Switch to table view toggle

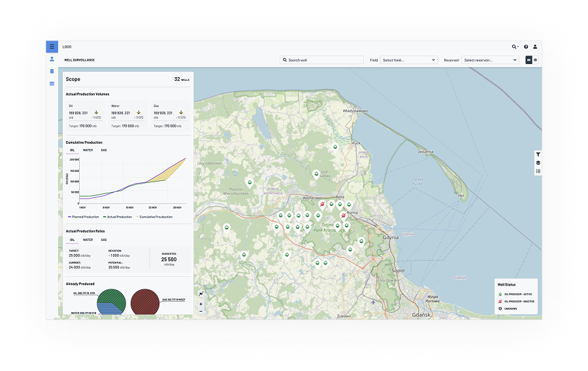(536, 60)
